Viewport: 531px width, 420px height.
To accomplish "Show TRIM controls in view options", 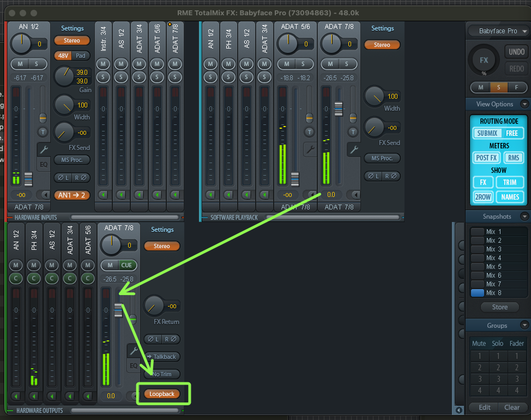I will [x=510, y=182].
